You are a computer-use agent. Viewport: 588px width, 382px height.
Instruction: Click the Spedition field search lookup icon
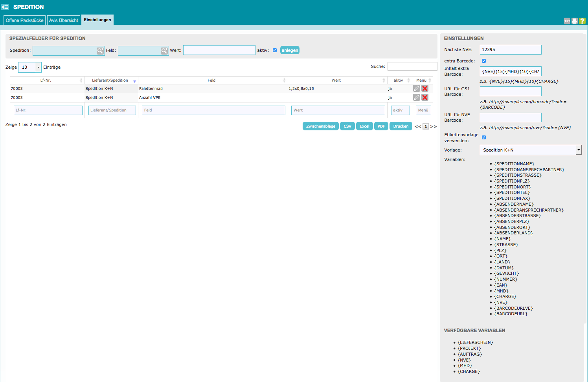pyautogui.click(x=100, y=51)
